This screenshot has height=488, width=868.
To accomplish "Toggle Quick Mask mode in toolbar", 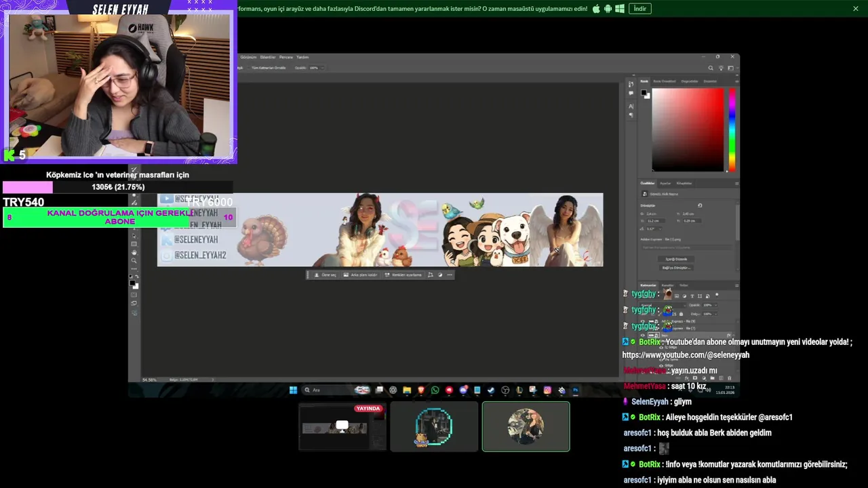I will [x=134, y=294].
